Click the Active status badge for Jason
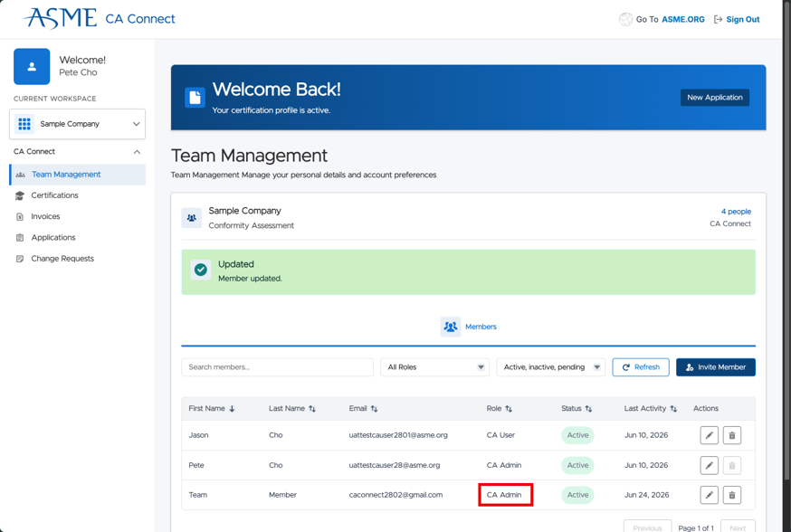Screen dimensions: 791x532 tap(577, 435)
